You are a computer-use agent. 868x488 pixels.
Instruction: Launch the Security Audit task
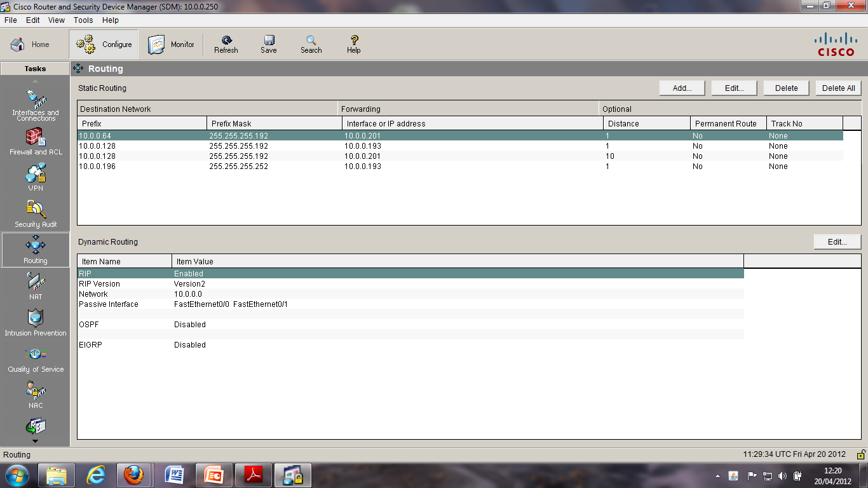pyautogui.click(x=36, y=213)
